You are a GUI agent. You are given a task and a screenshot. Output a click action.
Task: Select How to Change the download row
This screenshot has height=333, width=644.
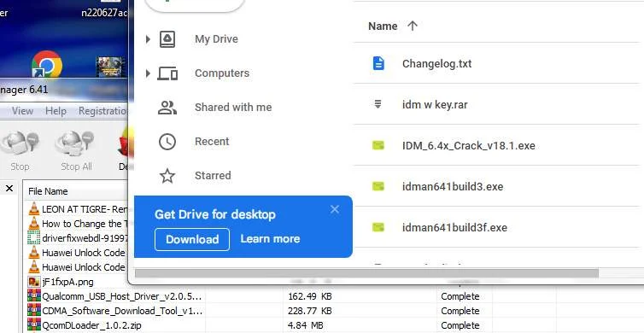coord(78,224)
